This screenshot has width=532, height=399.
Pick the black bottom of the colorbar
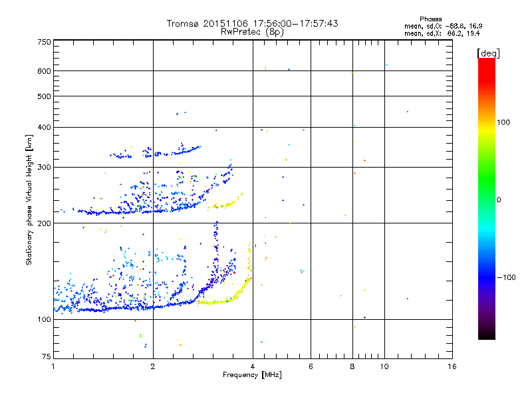pos(487,334)
